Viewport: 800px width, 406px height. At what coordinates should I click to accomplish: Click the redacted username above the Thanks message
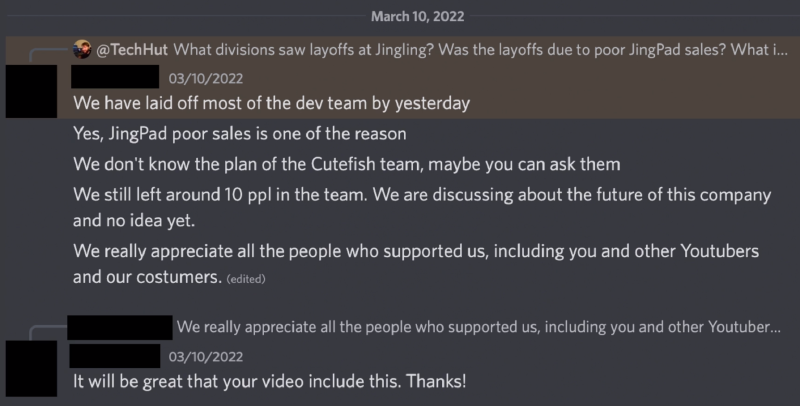(x=115, y=353)
